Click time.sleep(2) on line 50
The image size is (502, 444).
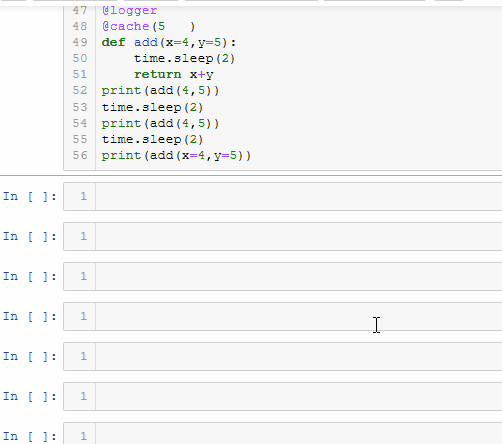pos(184,58)
